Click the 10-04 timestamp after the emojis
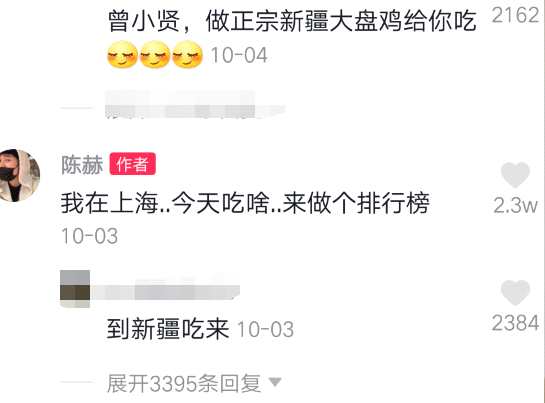The image size is (545, 403). click(239, 55)
